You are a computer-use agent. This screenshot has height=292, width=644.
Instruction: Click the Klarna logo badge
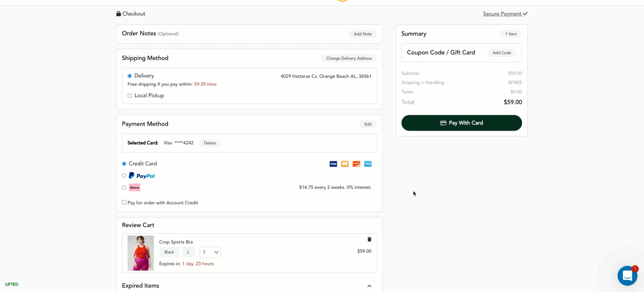(135, 188)
